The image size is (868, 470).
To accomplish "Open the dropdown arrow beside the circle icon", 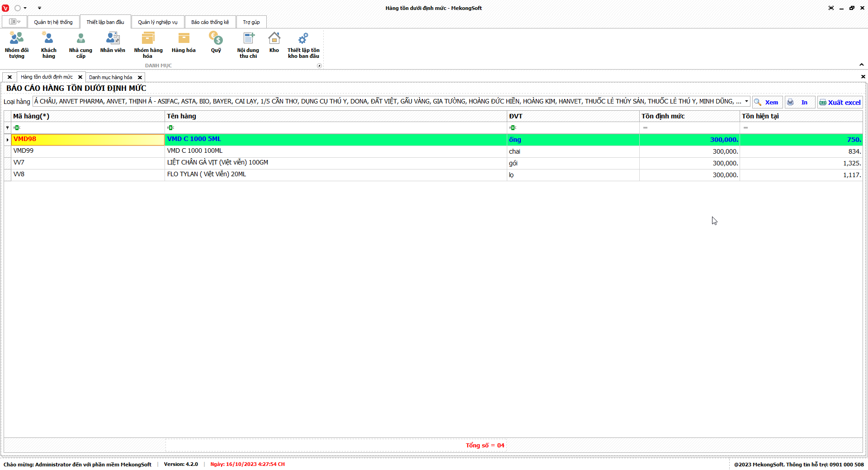I will click(25, 8).
